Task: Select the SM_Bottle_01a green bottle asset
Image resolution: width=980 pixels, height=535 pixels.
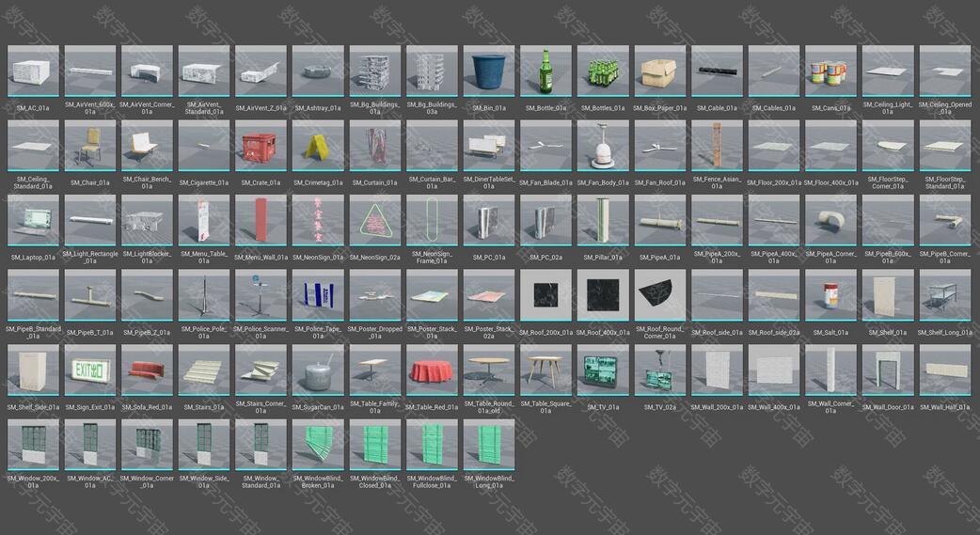Action: coord(545,71)
